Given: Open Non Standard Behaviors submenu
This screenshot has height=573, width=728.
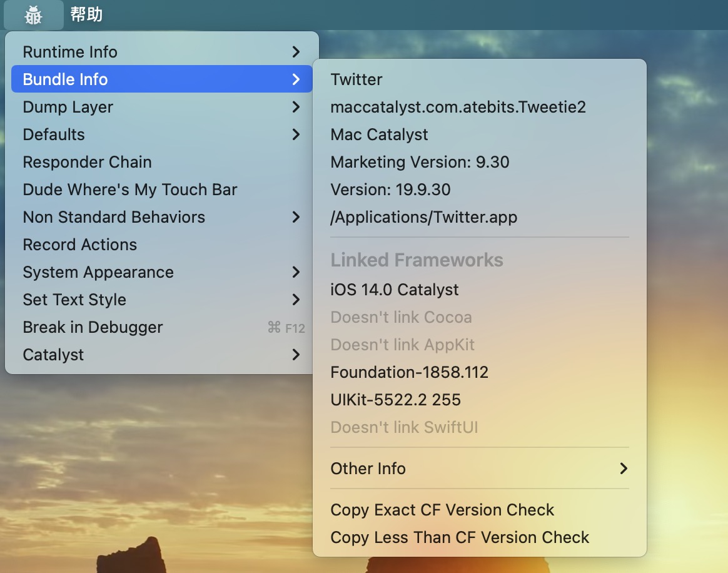Looking at the screenshot, I should 161,217.
